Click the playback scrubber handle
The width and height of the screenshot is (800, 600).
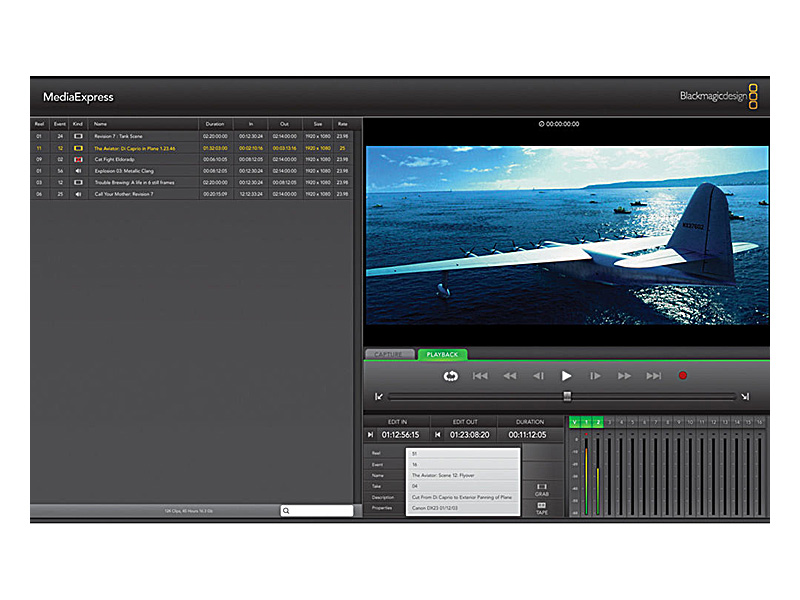567,396
